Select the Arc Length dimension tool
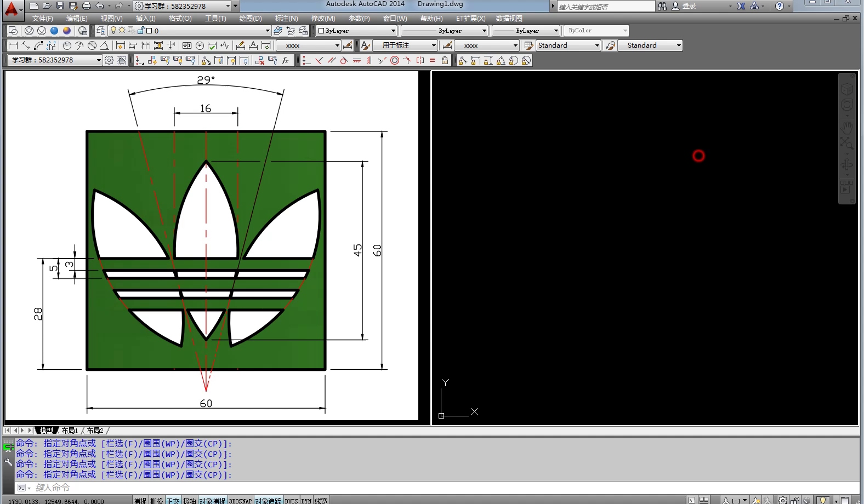864x504 pixels. click(38, 45)
